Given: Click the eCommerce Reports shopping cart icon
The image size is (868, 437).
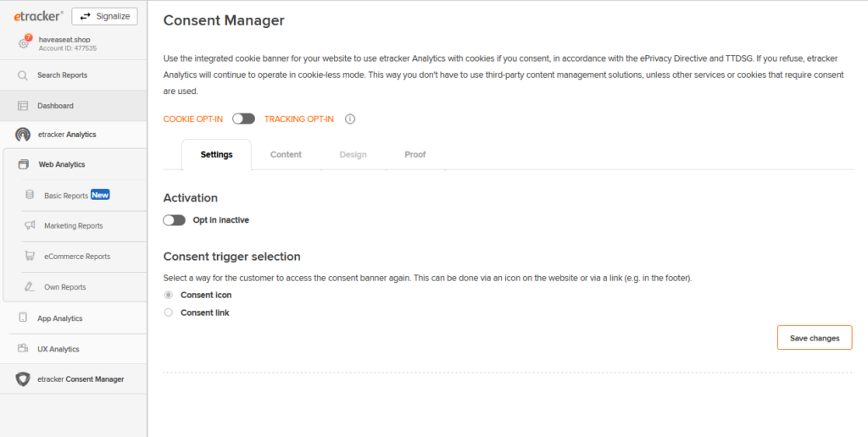Looking at the screenshot, I should [30, 256].
